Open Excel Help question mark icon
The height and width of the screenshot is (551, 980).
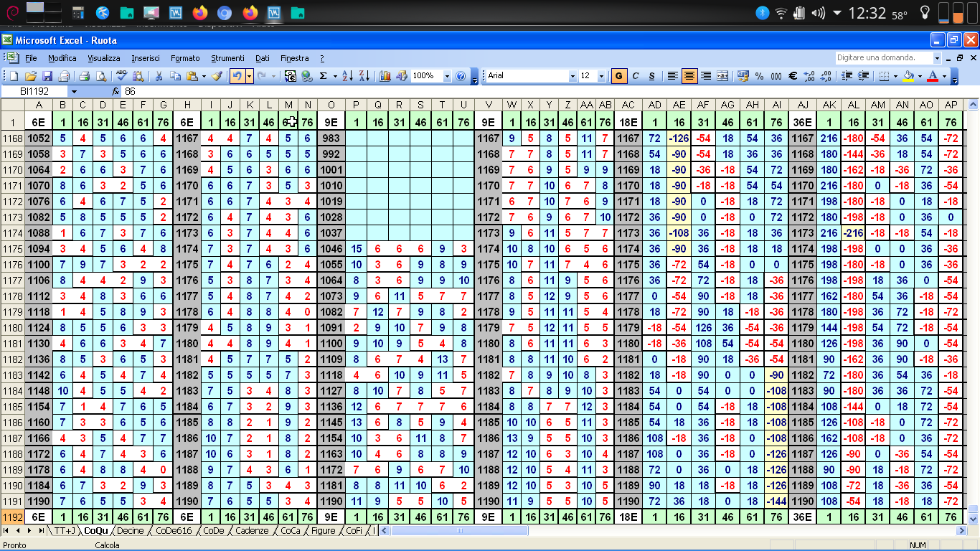point(461,75)
